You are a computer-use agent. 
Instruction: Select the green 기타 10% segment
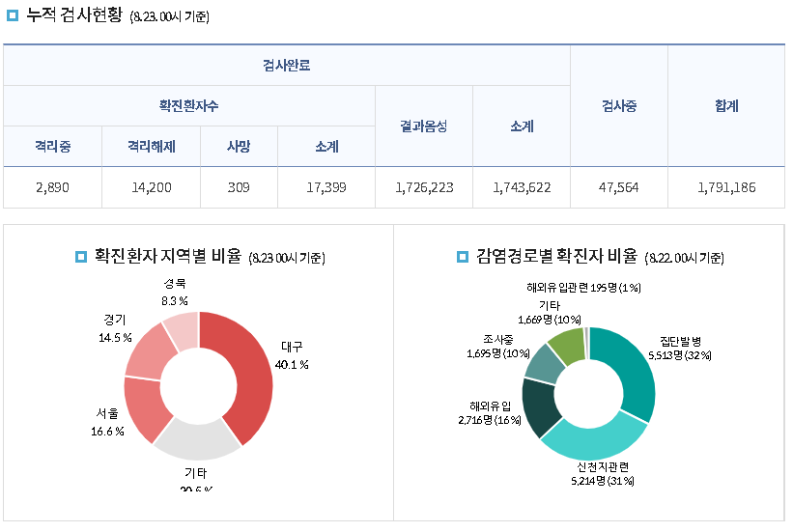(x=568, y=341)
